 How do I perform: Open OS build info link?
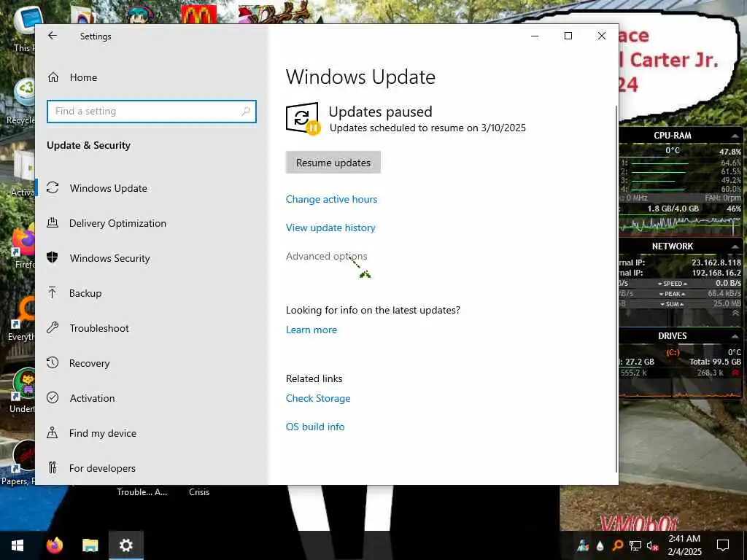coord(315,427)
